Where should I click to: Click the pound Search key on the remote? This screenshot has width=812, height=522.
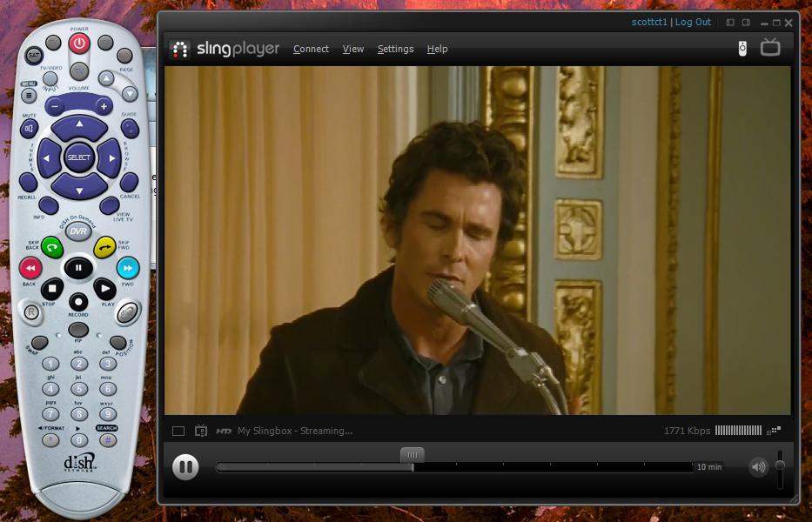(107, 440)
